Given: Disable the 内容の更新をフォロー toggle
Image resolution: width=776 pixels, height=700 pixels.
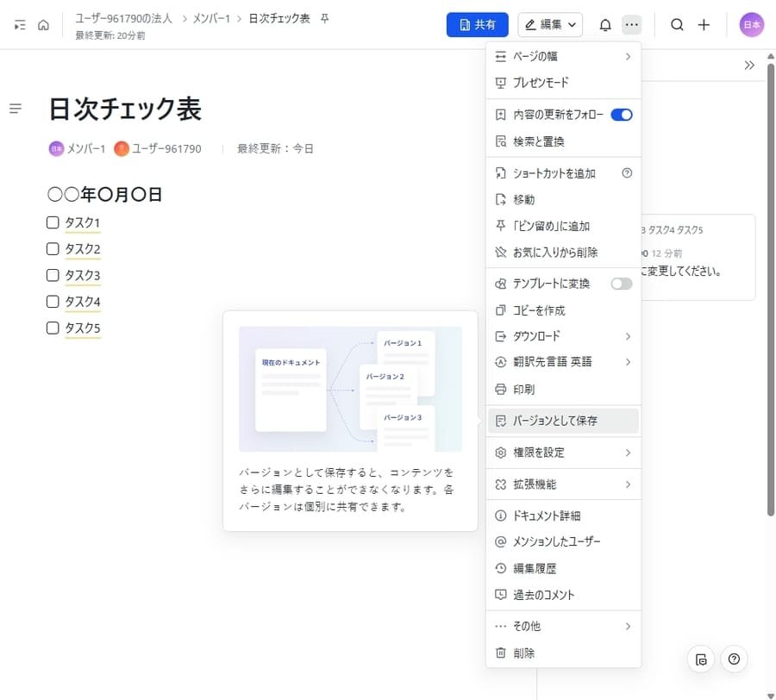Looking at the screenshot, I should (622, 114).
